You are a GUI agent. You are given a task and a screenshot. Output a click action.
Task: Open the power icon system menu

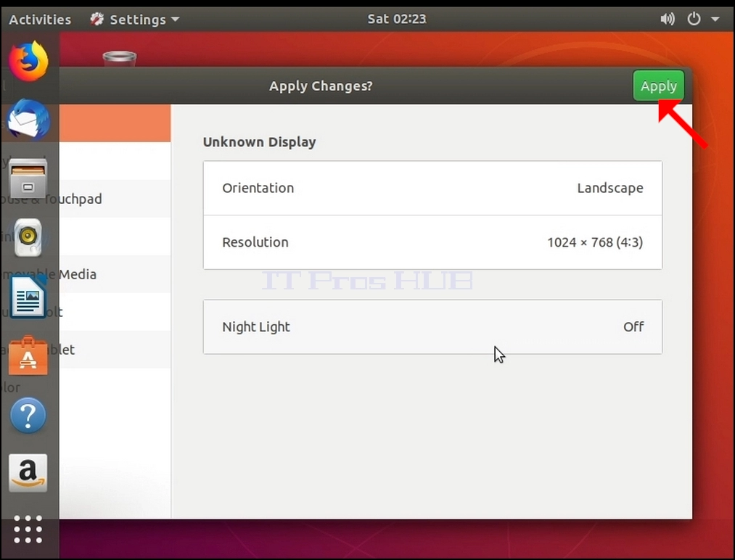point(694,19)
